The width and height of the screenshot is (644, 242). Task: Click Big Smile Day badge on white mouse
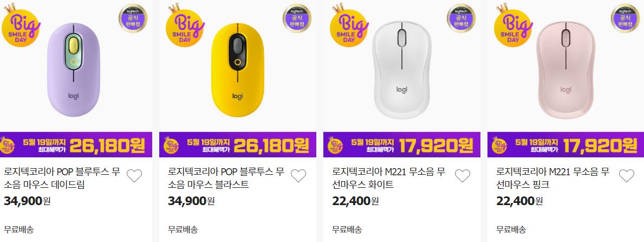349,25
